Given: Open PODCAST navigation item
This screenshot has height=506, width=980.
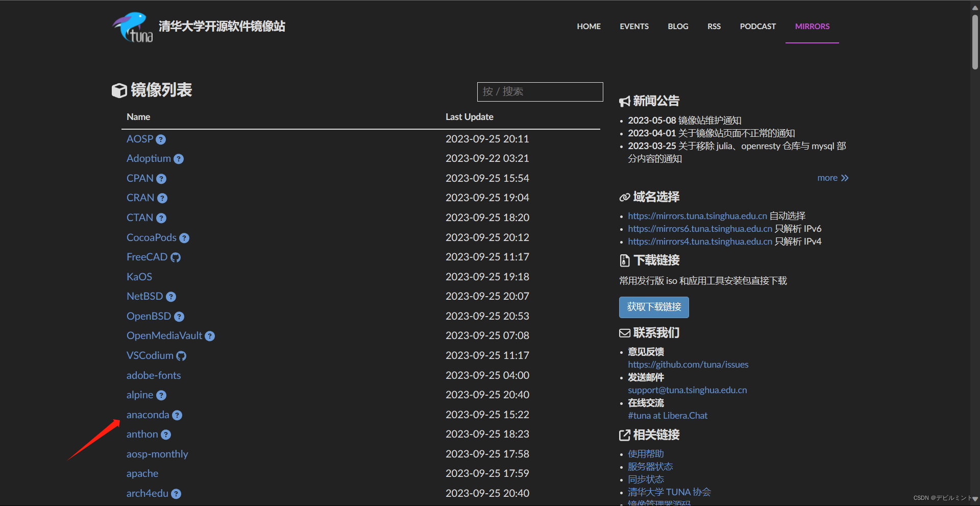Looking at the screenshot, I should (x=758, y=27).
